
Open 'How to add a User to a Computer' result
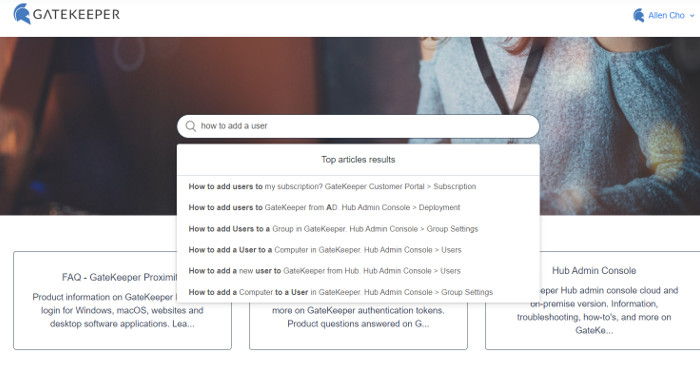click(325, 250)
